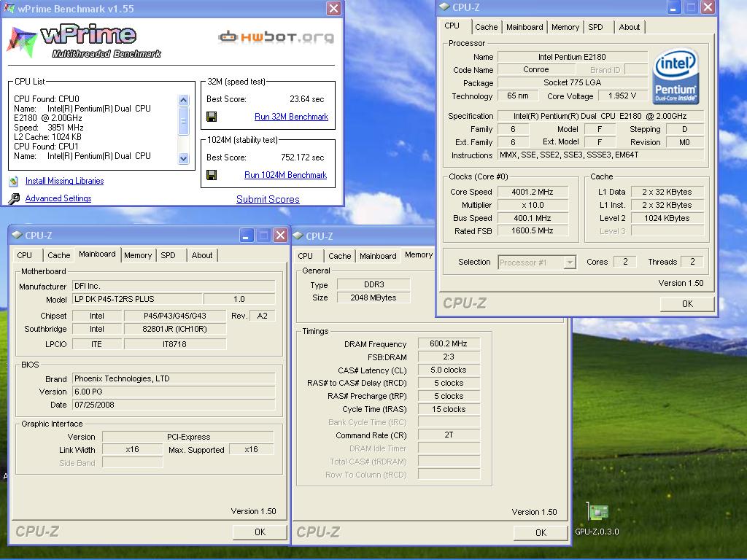Viewport: 747px width, 560px height.
Task: Click the Advanced Settings wrench icon
Action: click(14, 198)
